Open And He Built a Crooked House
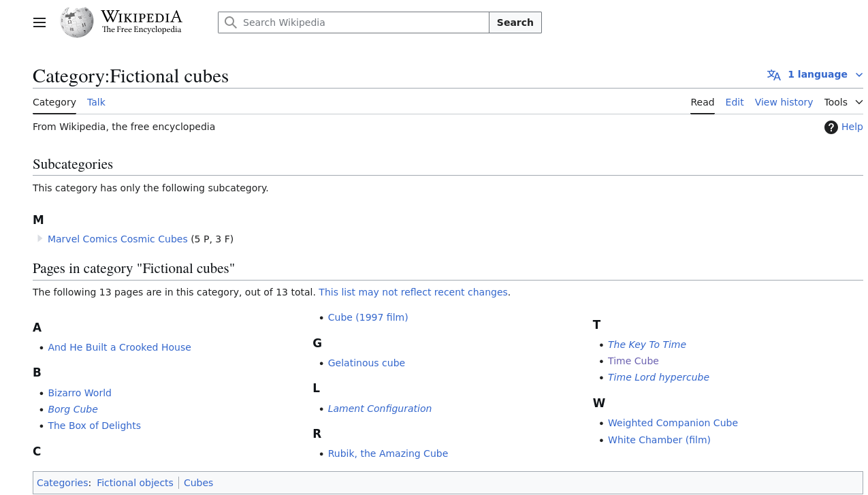The height and width of the screenshot is (495, 868). [x=120, y=347]
